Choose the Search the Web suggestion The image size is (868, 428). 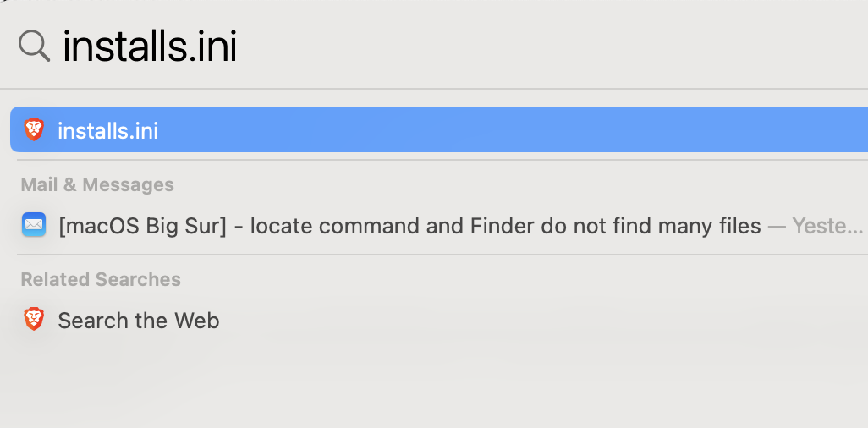tap(138, 321)
